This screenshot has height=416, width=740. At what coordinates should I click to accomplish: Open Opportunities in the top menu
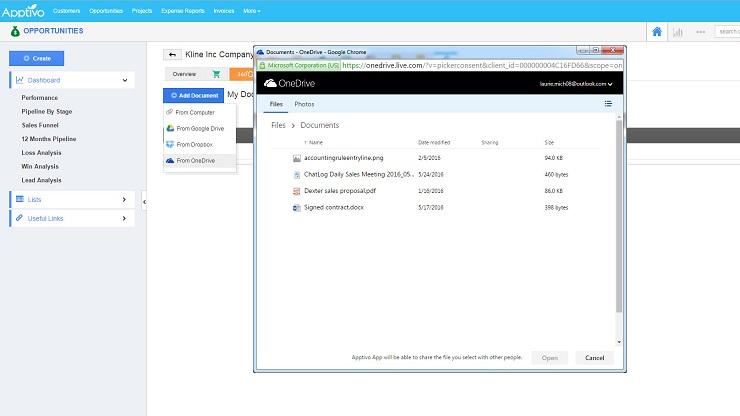(106, 11)
